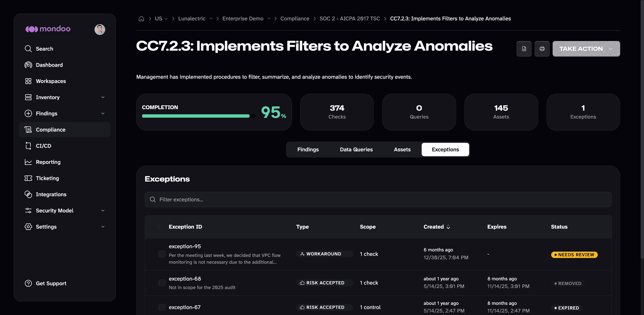Click Get Support link
The height and width of the screenshot is (315, 644).
coord(51,283)
